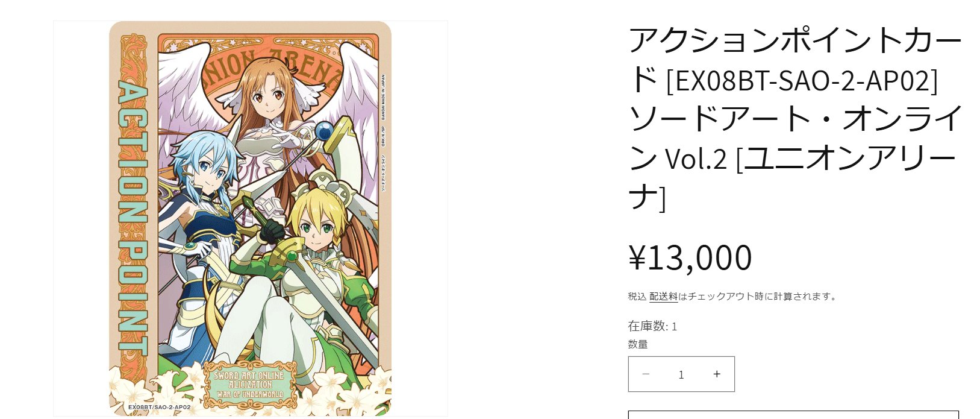Click the アクションポイントカード product title heading
The image size is (980, 419).
pyautogui.click(x=795, y=118)
